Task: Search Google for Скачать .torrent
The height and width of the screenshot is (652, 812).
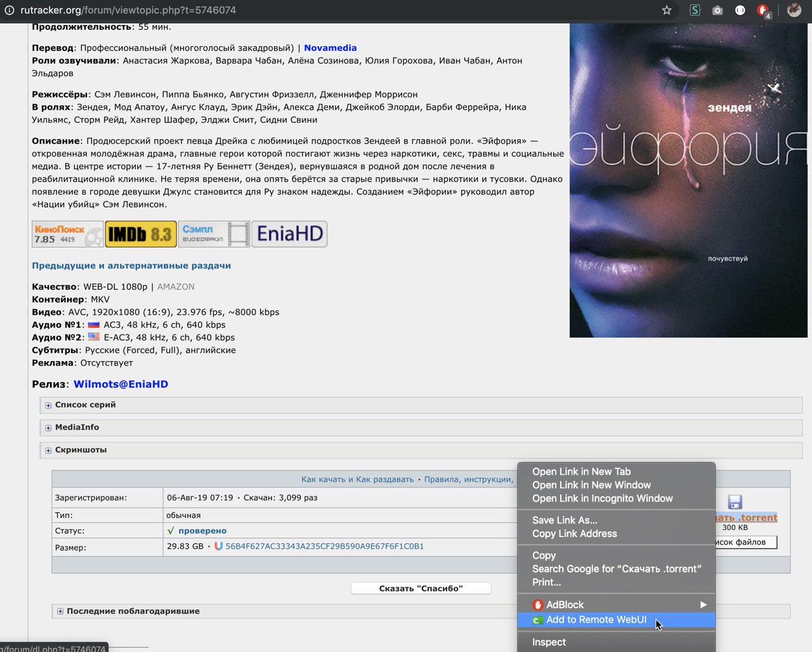Action: click(x=616, y=569)
